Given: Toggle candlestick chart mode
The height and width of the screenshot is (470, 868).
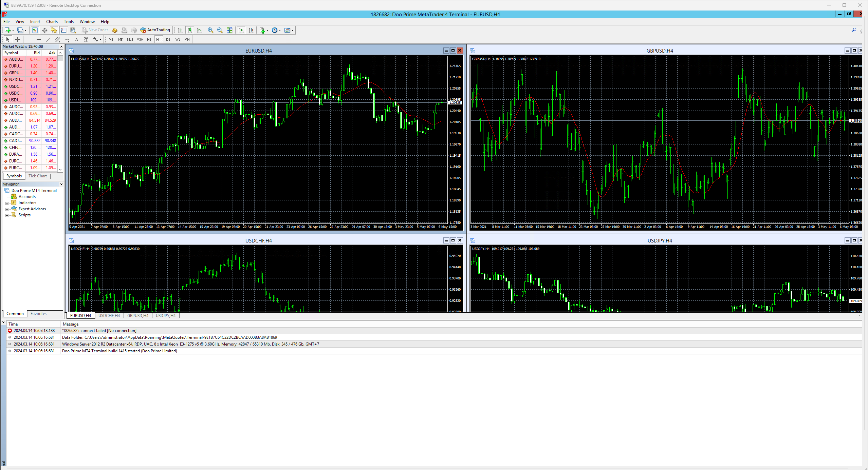Looking at the screenshot, I should pyautogui.click(x=190, y=30).
